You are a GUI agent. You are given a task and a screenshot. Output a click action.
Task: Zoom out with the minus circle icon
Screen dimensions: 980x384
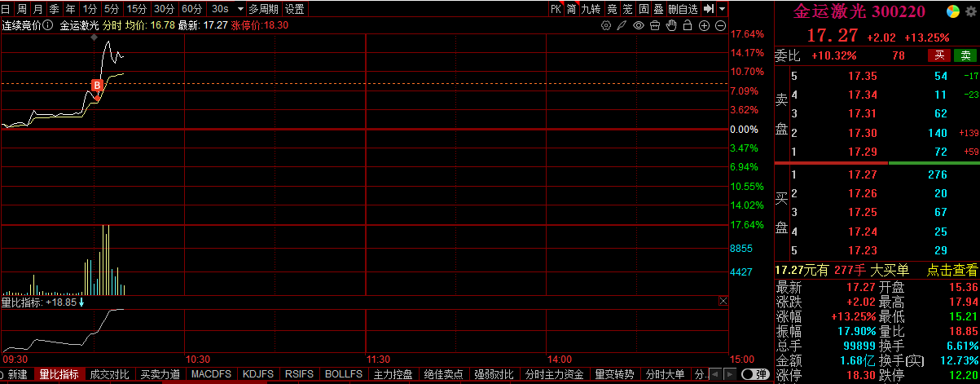[x=720, y=26]
